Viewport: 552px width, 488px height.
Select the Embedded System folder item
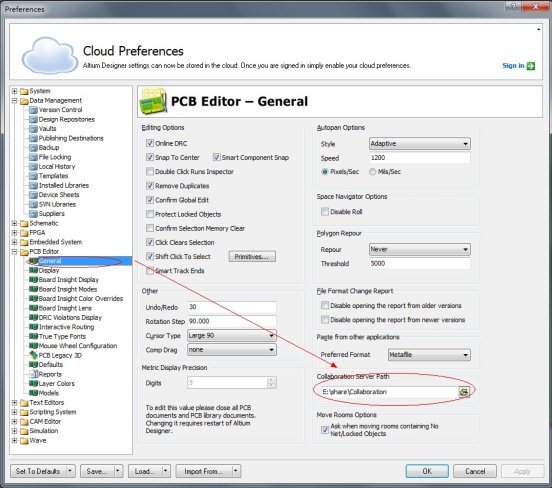click(56, 242)
